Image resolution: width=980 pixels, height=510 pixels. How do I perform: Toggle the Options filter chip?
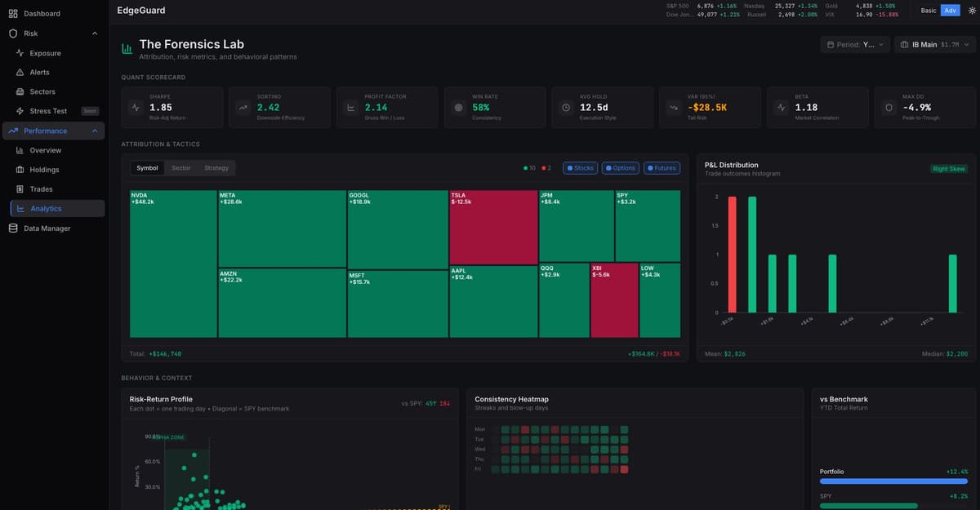620,168
